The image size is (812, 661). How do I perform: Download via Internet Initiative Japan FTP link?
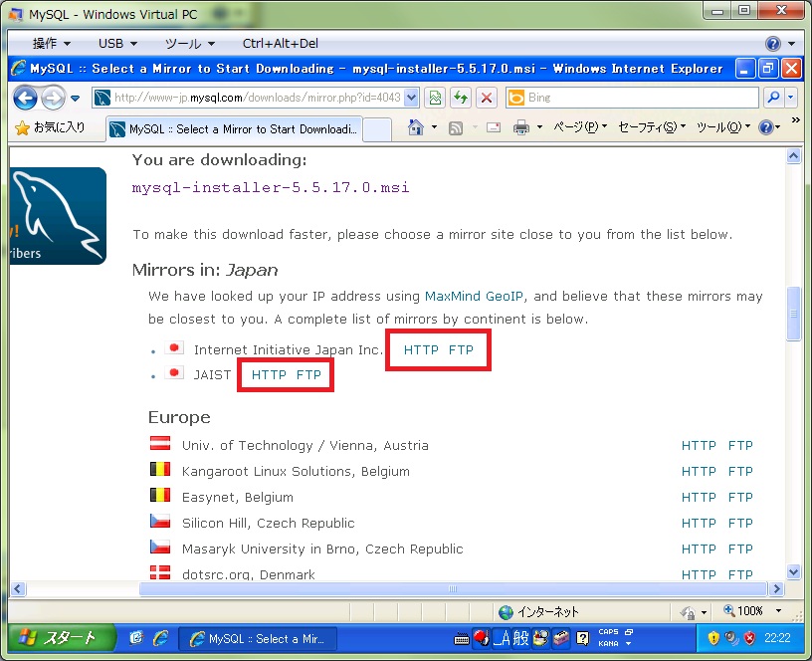tap(461, 350)
